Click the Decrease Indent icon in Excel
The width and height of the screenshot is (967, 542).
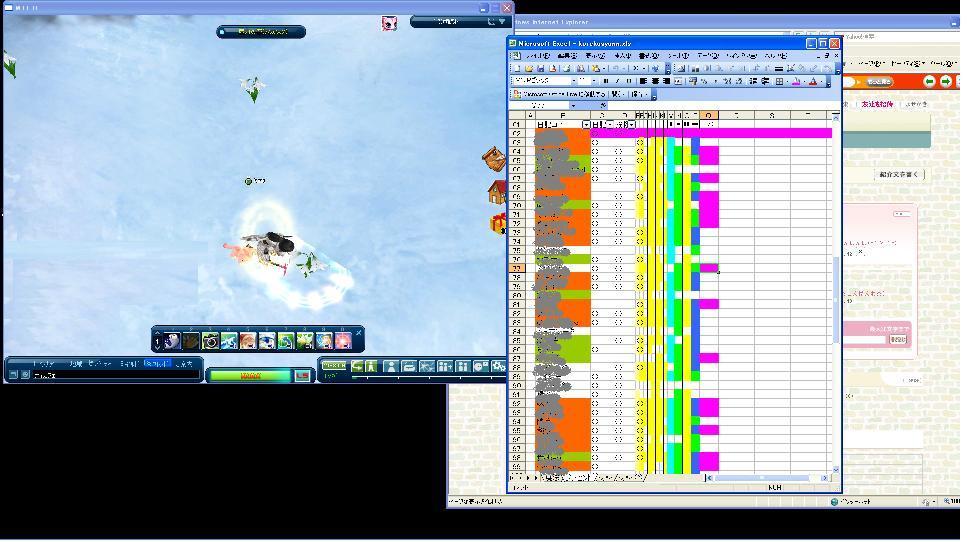point(754,81)
